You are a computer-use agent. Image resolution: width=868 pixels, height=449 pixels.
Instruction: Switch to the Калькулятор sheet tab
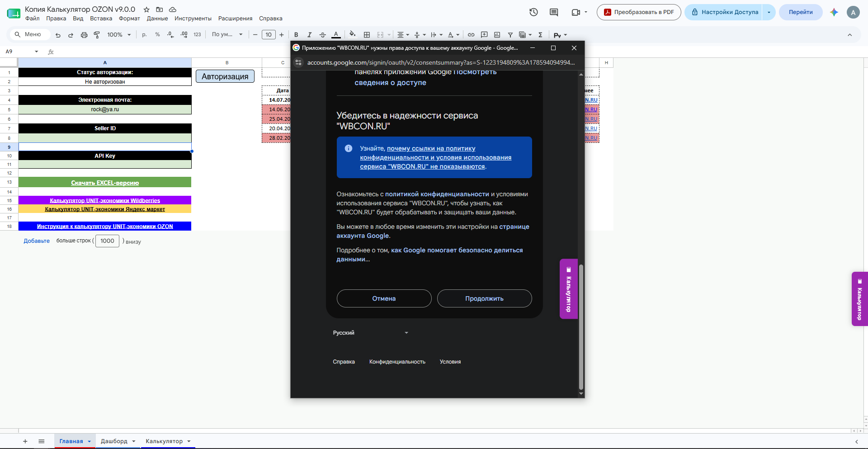pyautogui.click(x=168, y=441)
